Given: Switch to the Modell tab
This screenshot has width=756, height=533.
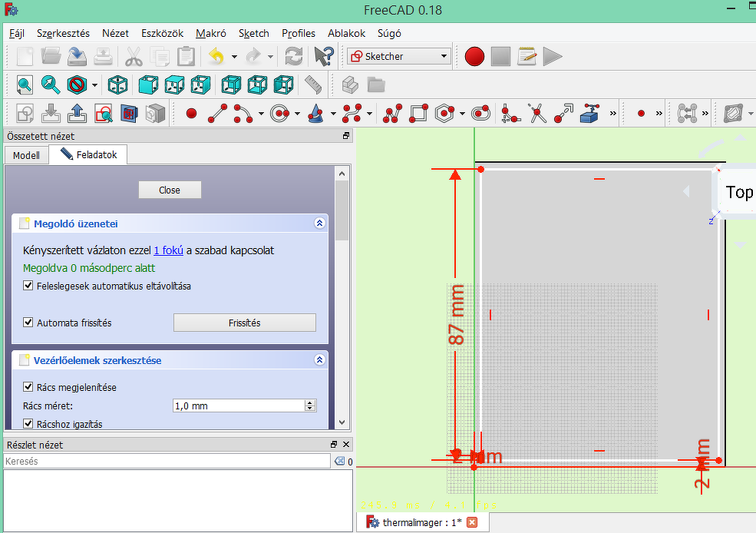Looking at the screenshot, I should 26,155.
